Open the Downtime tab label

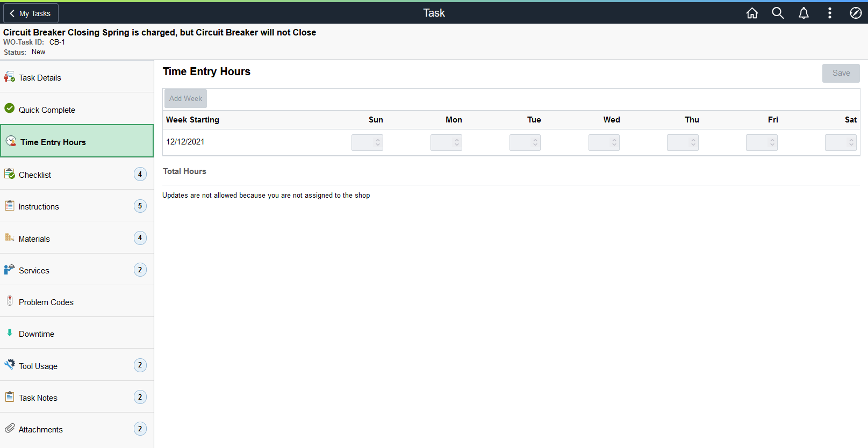tap(37, 334)
